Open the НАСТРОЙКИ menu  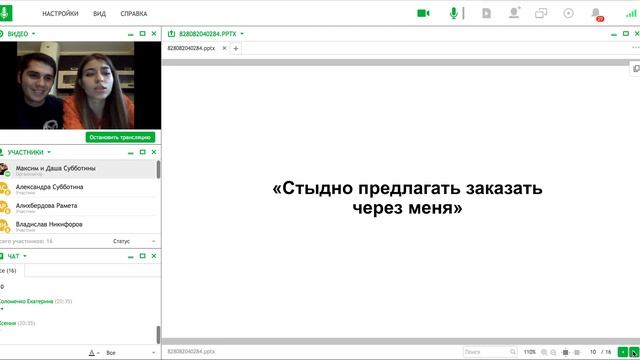(x=60, y=13)
